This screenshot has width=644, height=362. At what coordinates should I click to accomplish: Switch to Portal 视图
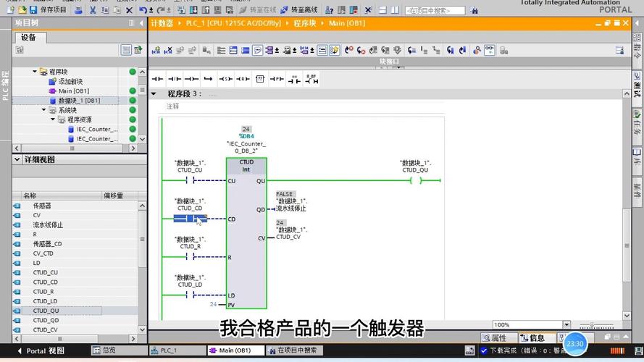point(41,351)
